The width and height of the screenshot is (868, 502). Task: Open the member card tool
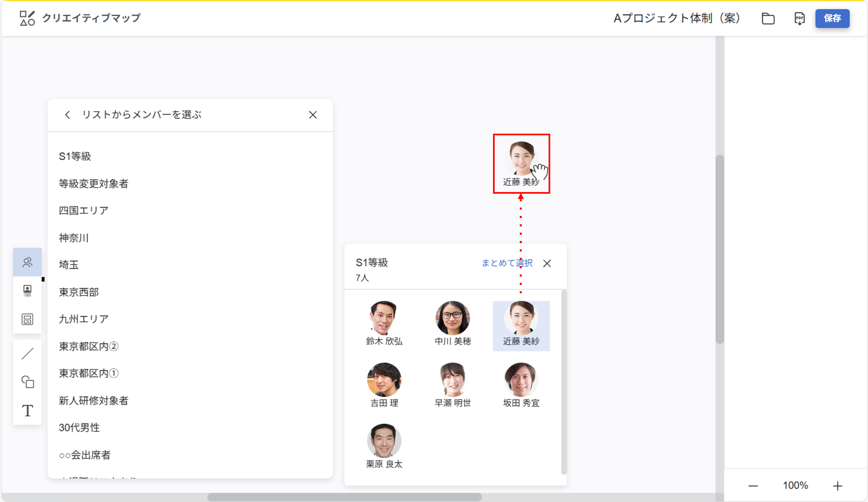[x=27, y=290]
